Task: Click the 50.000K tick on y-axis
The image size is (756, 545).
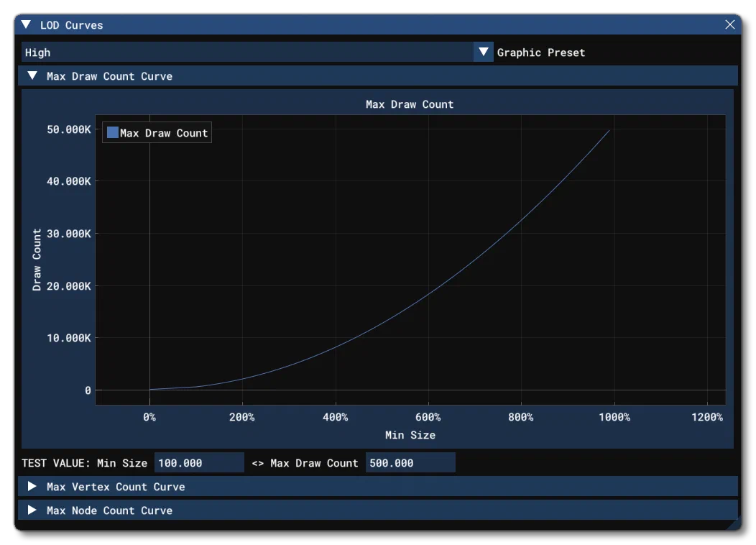Action: pyautogui.click(x=68, y=129)
